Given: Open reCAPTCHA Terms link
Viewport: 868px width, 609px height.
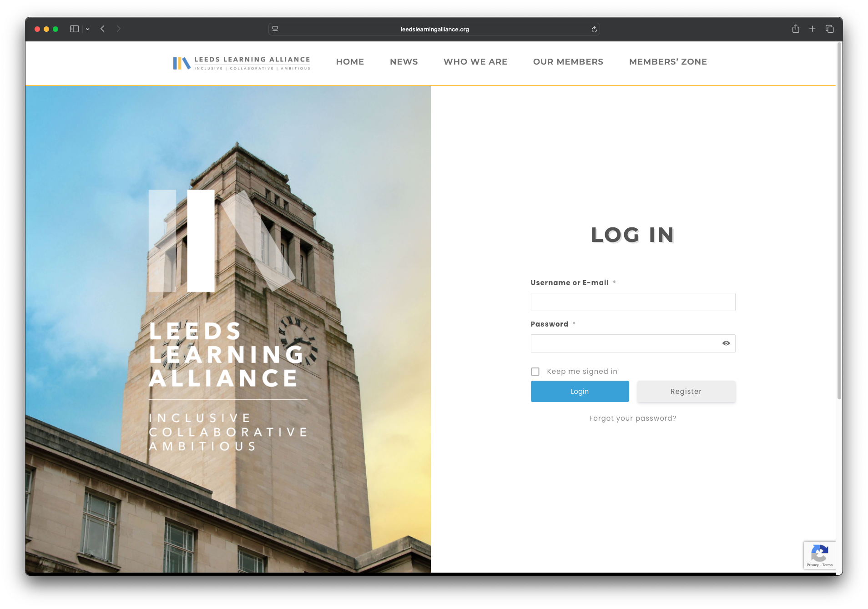Looking at the screenshot, I should click(x=828, y=565).
